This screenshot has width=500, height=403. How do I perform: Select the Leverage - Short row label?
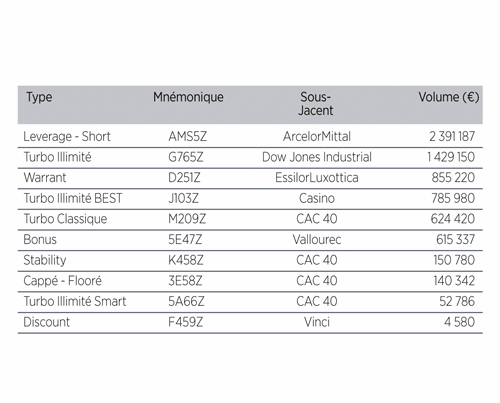pyautogui.click(x=67, y=136)
